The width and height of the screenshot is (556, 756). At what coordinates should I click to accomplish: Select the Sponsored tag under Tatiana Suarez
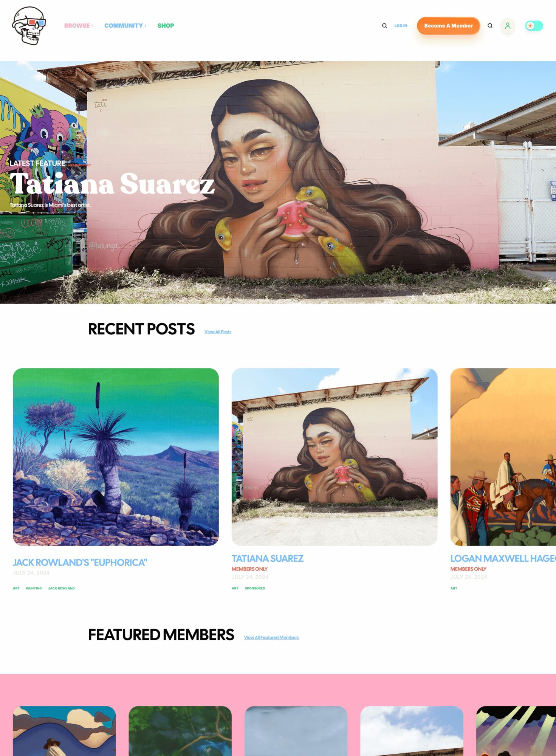[x=255, y=588]
